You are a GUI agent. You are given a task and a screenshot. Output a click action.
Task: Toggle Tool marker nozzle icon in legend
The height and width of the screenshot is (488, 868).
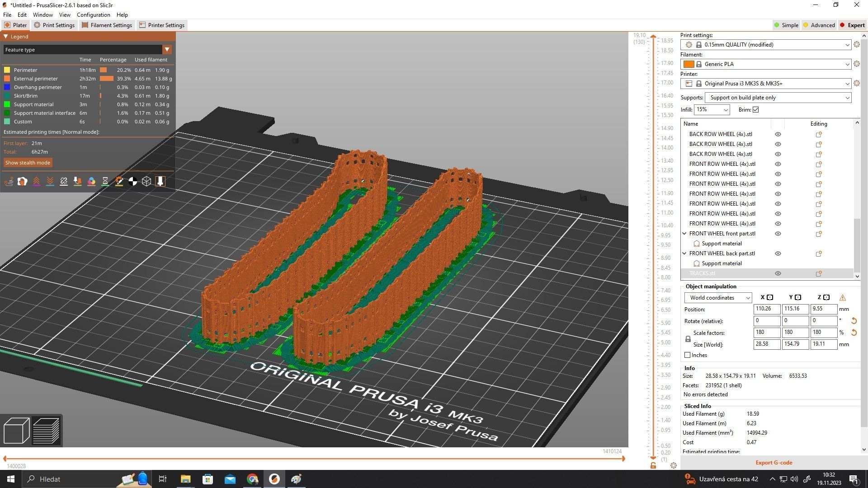tap(160, 181)
